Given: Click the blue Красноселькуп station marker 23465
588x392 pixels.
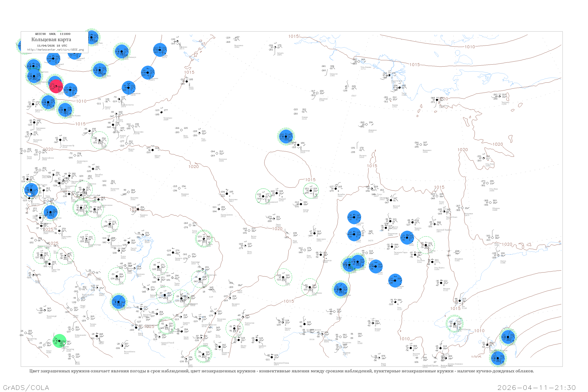Looking at the screenshot, I should (122, 51).
